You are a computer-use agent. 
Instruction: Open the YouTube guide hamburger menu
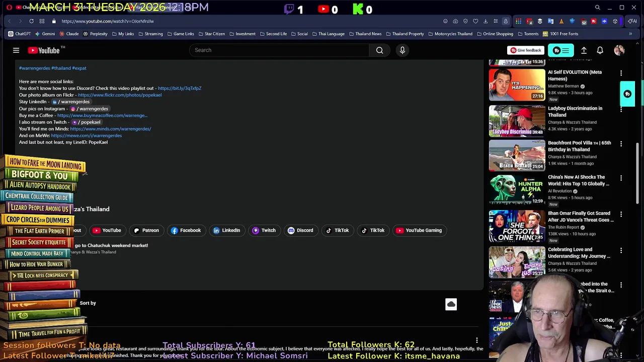click(x=16, y=50)
